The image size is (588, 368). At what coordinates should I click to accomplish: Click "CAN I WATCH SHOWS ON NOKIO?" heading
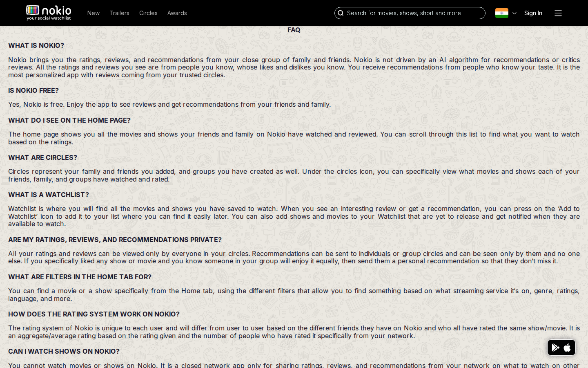coord(64,351)
